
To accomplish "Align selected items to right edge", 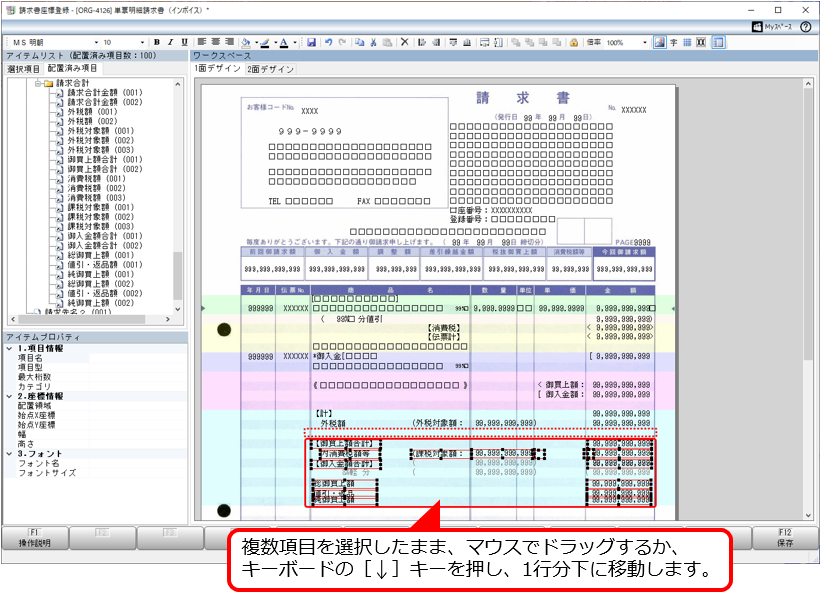I will [x=436, y=42].
